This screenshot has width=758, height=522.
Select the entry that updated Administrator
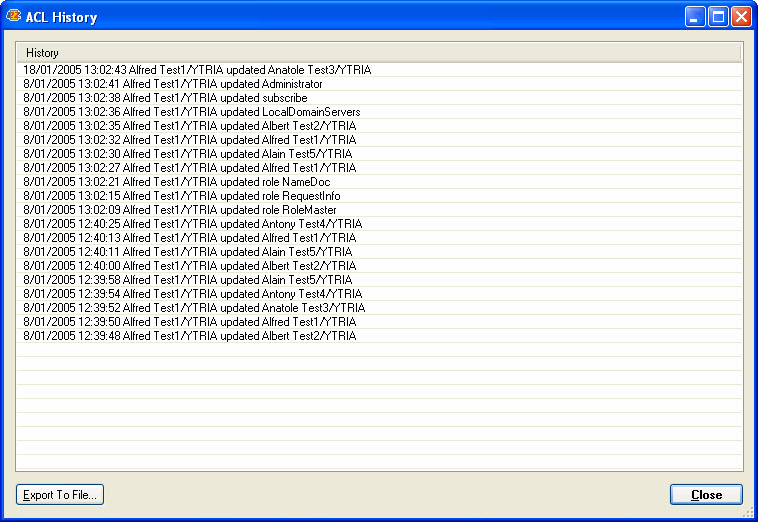pyautogui.click(x=173, y=84)
